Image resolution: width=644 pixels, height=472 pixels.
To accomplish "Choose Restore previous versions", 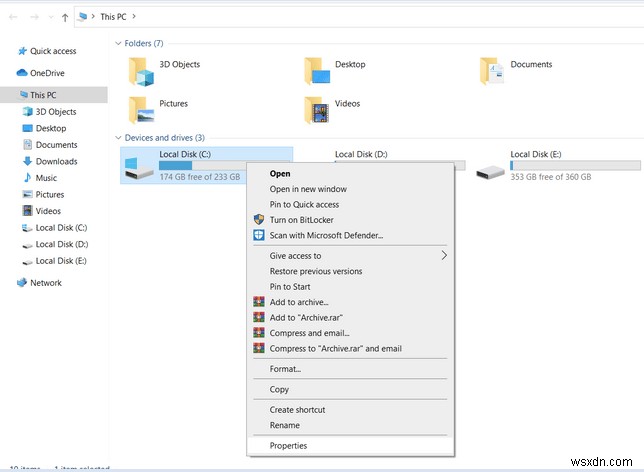I will click(x=350, y=271).
